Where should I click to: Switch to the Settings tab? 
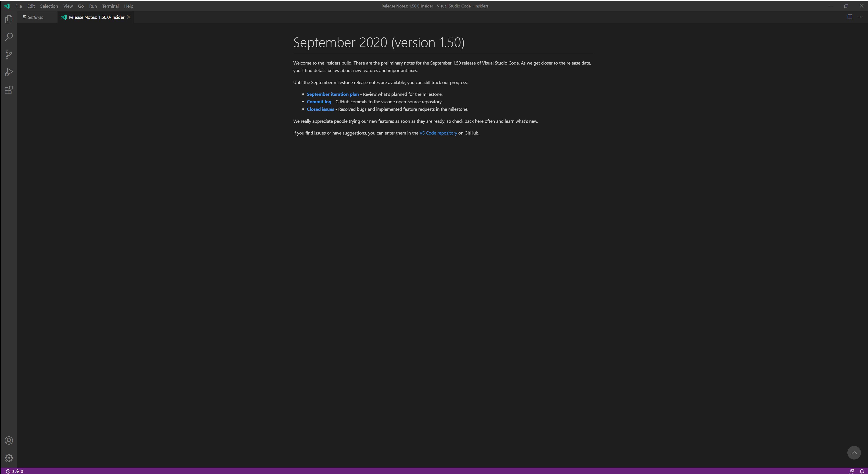(35, 17)
